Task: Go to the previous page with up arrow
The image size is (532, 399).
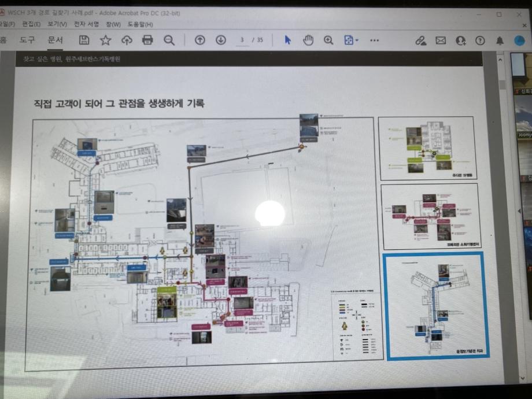Action: click(x=199, y=40)
